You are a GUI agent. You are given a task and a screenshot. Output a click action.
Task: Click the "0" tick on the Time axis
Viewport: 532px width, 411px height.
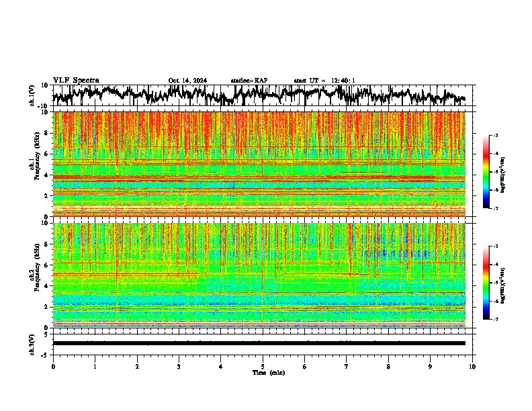53,367
